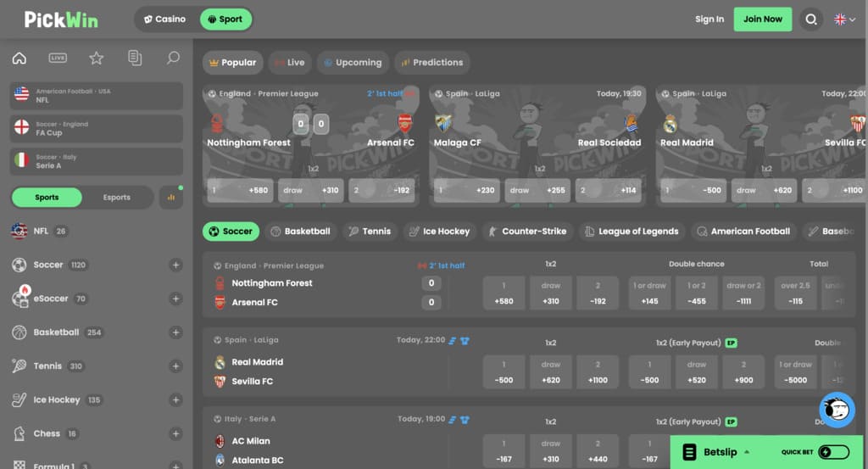Open stats icon on Real Madrid match row
Viewport: 868px width, 469px height.
pos(453,341)
